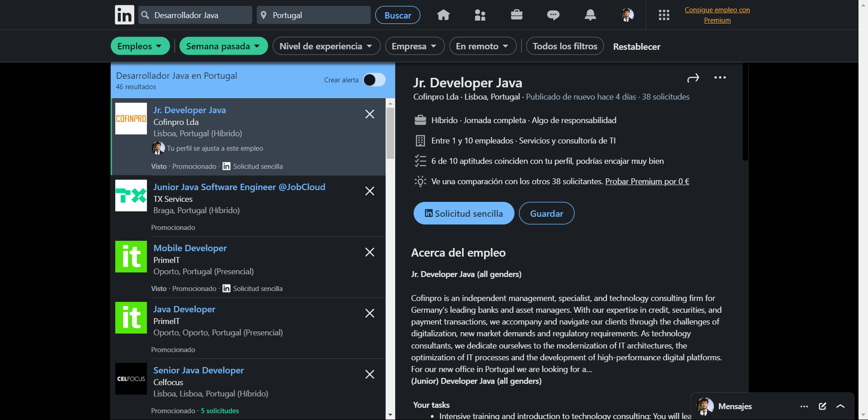Expand Nivel de experiencia filter
Screen dimensions: 868x420
[x=326, y=46]
